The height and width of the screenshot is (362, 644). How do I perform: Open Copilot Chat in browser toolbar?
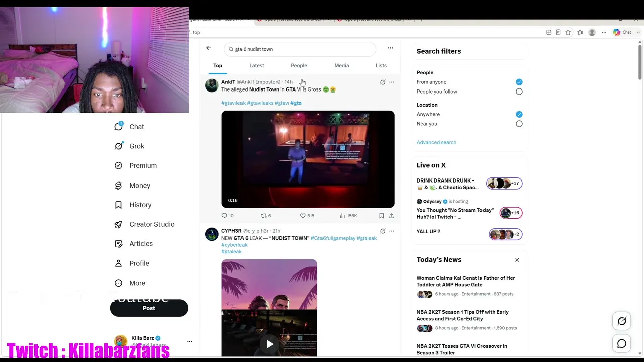pyautogui.click(x=622, y=32)
